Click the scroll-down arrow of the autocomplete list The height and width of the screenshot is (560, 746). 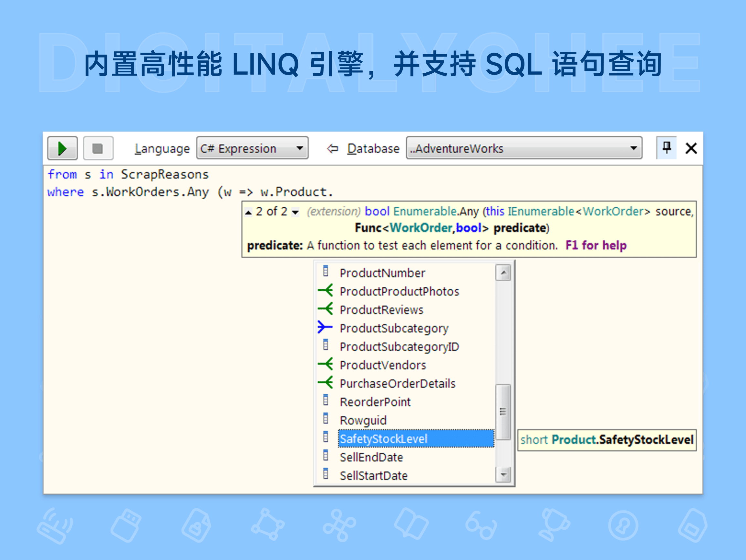pyautogui.click(x=504, y=475)
